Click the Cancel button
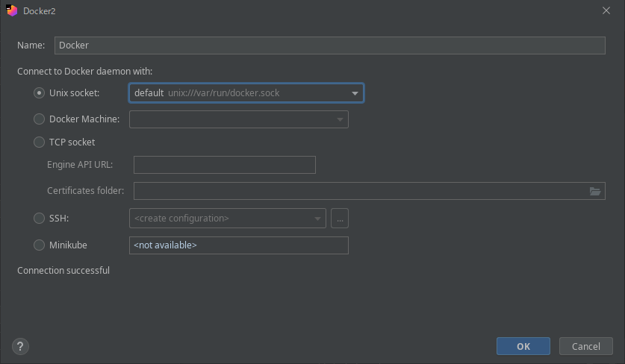The image size is (625, 364). (585, 346)
